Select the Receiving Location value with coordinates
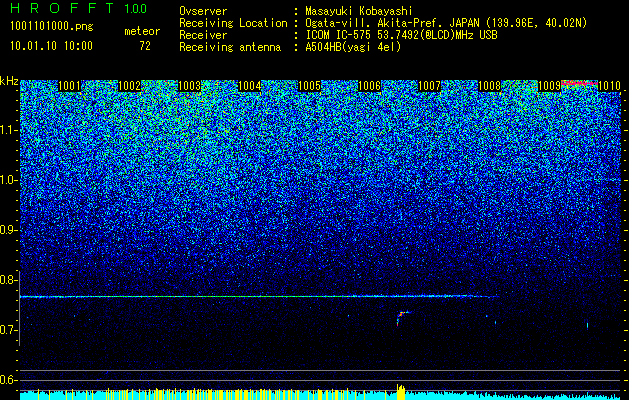This screenshot has width=629, height=400. pos(446,23)
